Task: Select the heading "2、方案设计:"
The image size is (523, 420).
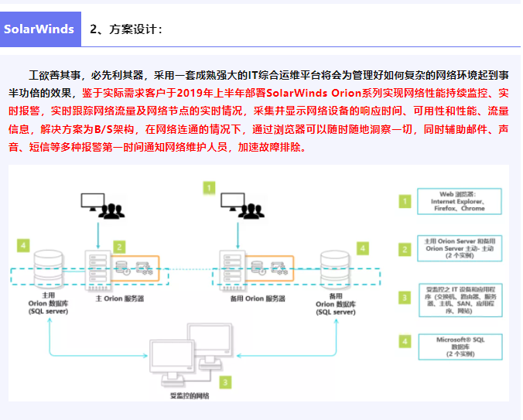Action: (126, 29)
